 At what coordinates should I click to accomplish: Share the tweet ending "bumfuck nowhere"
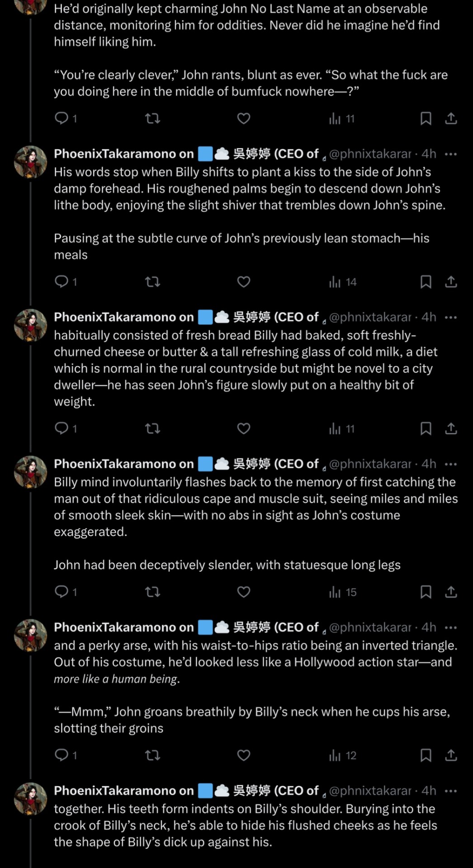[451, 118]
